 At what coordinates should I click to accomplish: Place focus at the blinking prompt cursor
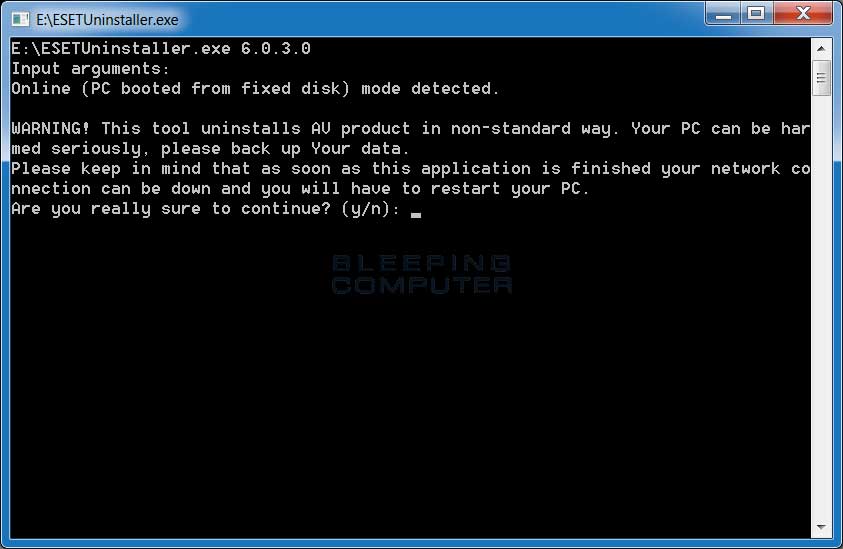[x=416, y=215]
